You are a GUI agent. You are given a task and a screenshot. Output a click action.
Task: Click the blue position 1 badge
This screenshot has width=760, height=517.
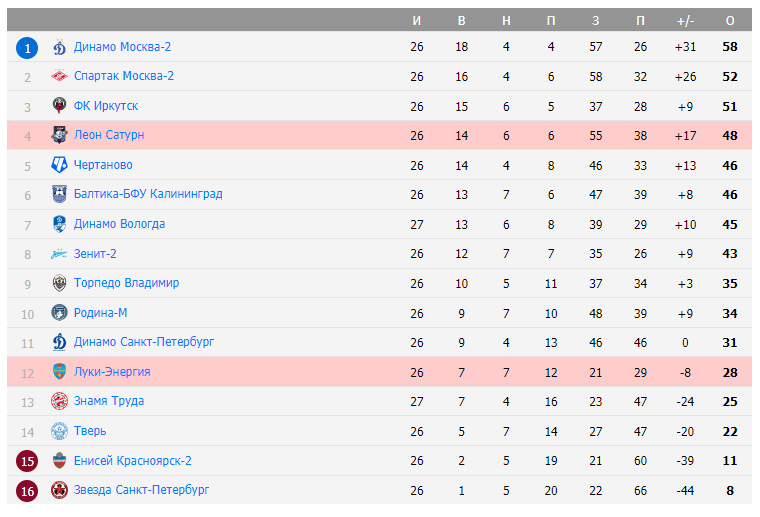[x=27, y=47]
